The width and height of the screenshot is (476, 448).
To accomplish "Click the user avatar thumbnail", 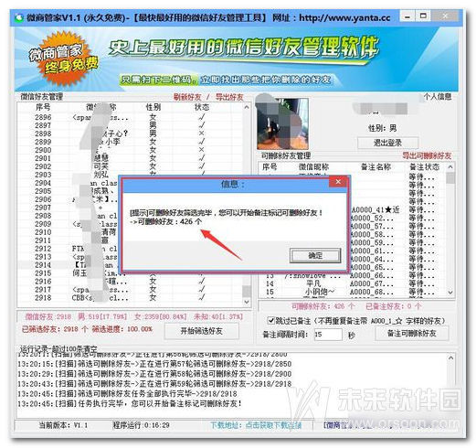I will (x=282, y=123).
